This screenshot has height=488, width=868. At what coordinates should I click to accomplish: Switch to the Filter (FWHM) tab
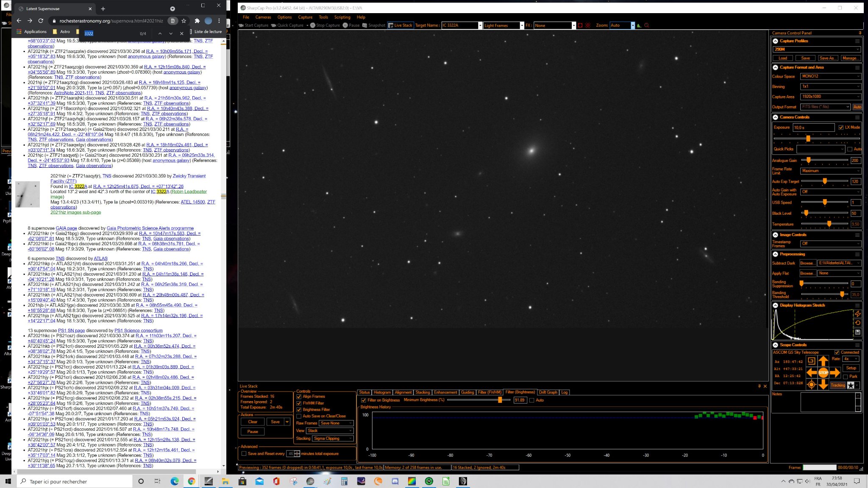coord(490,393)
